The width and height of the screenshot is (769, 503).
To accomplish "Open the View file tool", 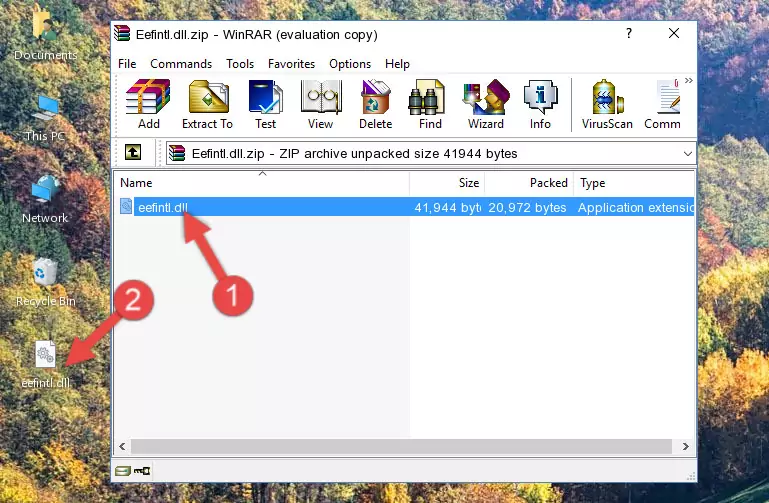I will (x=321, y=104).
